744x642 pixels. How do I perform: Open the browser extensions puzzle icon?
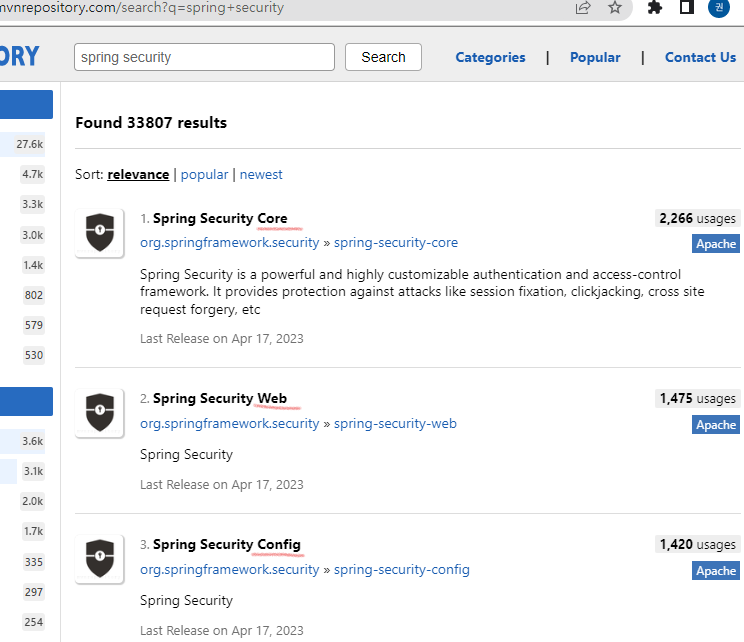pos(655,7)
